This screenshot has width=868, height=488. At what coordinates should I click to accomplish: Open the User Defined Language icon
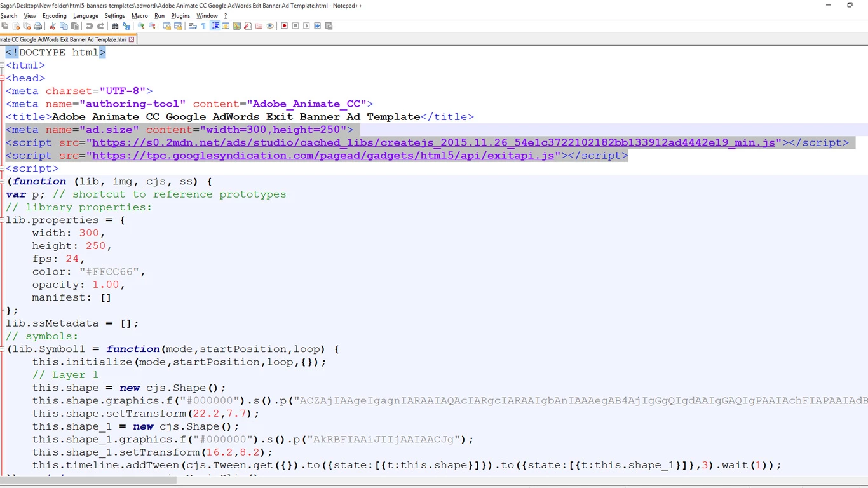pos(226,26)
